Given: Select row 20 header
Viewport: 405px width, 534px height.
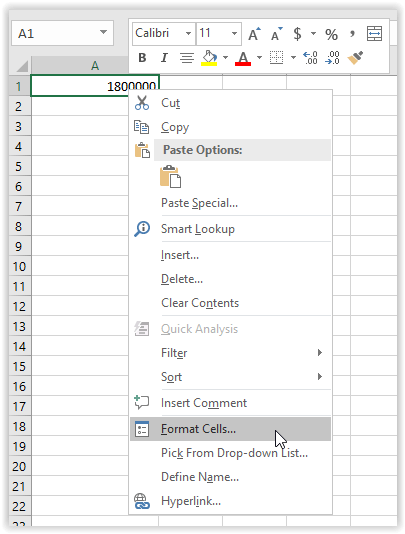Looking at the screenshot, I should (x=19, y=466).
